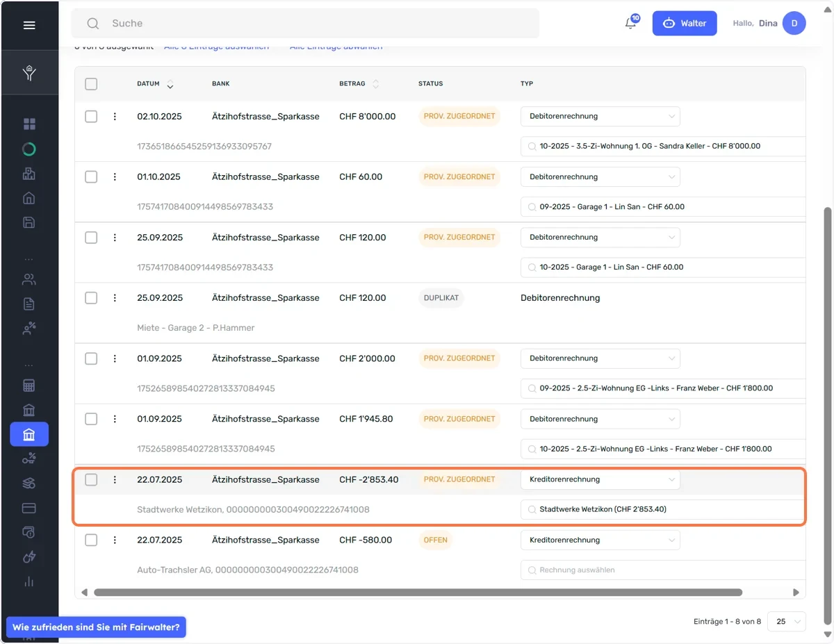Open the hamburger menu in the sidebar
Image resolution: width=834 pixels, height=644 pixels.
[x=29, y=25]
